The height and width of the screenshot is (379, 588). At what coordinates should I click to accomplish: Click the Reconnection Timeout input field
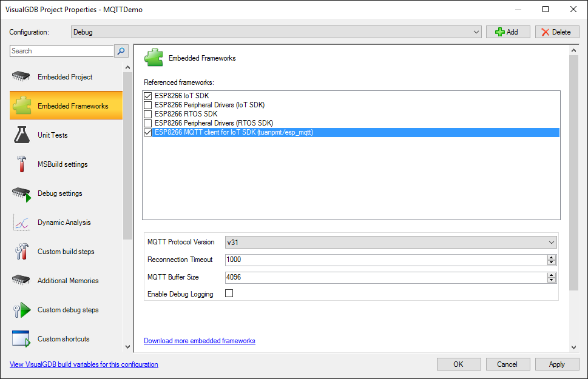[386, 260]
